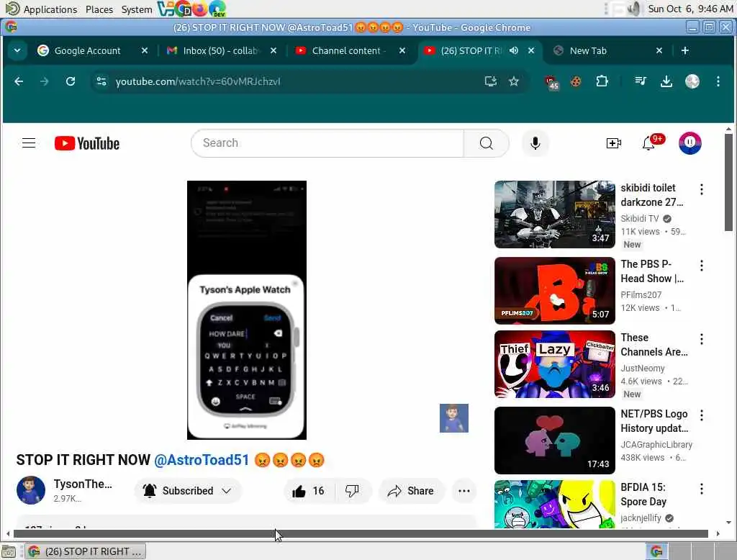The height and width of the screenshot is (560, 737).
Task: Open the Extensions puzzle icon
Action: click(602, 81)
